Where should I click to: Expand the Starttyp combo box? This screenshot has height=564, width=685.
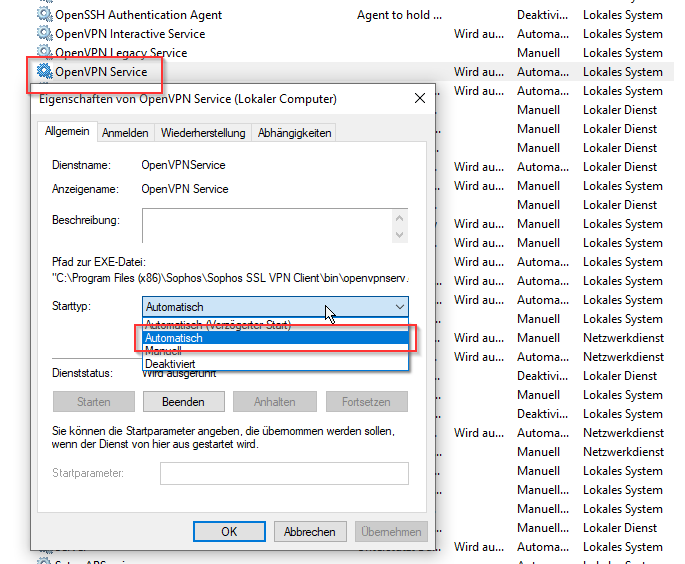(x=275, y=307)
